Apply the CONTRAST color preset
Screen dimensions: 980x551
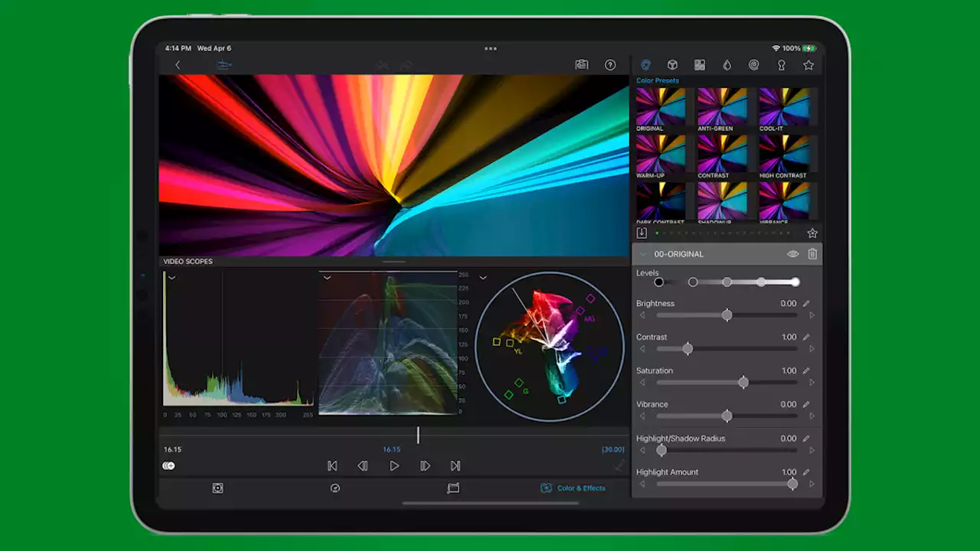723,157
